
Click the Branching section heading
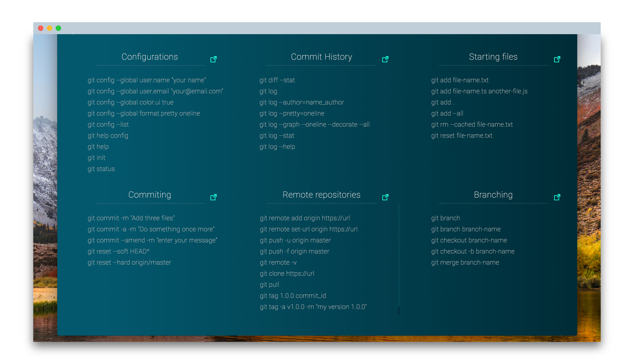pos(493,195)
